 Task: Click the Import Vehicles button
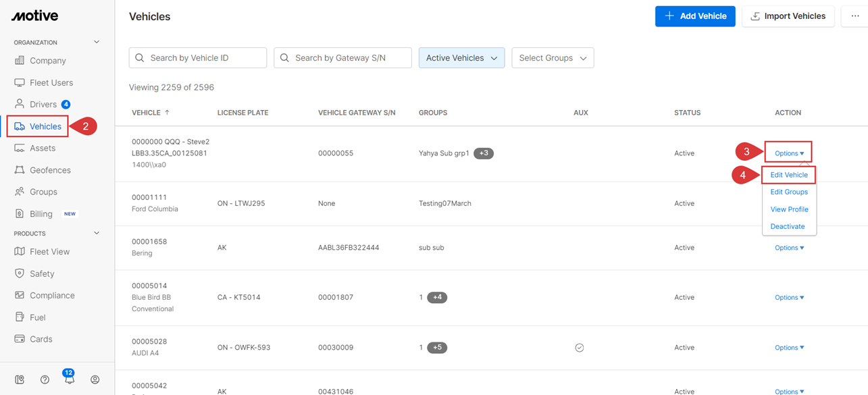788,16
